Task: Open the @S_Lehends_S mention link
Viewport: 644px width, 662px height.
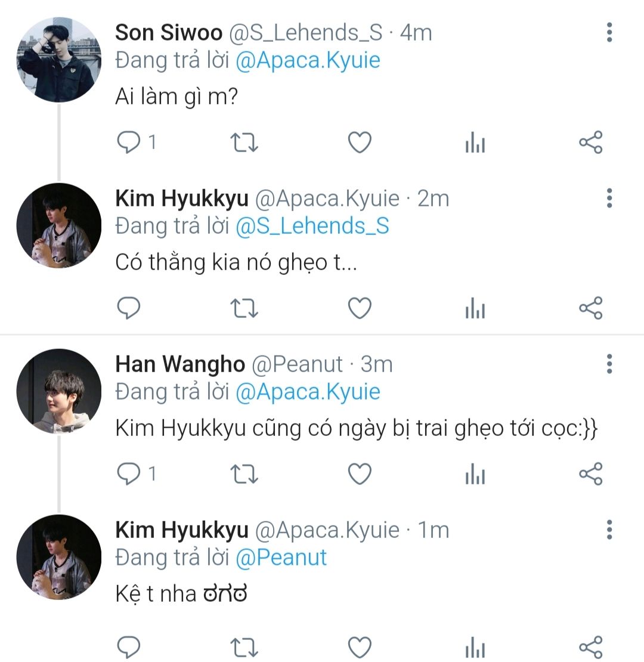Action: [312, 227]
